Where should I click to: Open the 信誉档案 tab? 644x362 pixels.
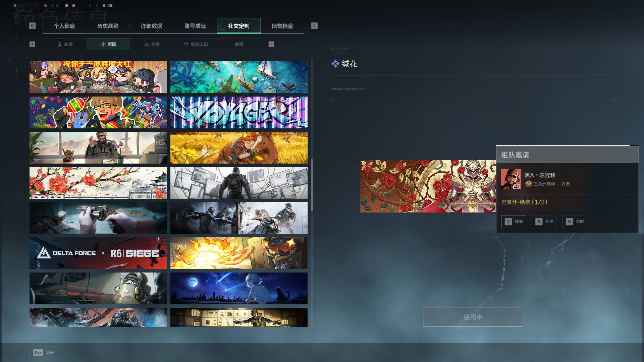(282, 26)
